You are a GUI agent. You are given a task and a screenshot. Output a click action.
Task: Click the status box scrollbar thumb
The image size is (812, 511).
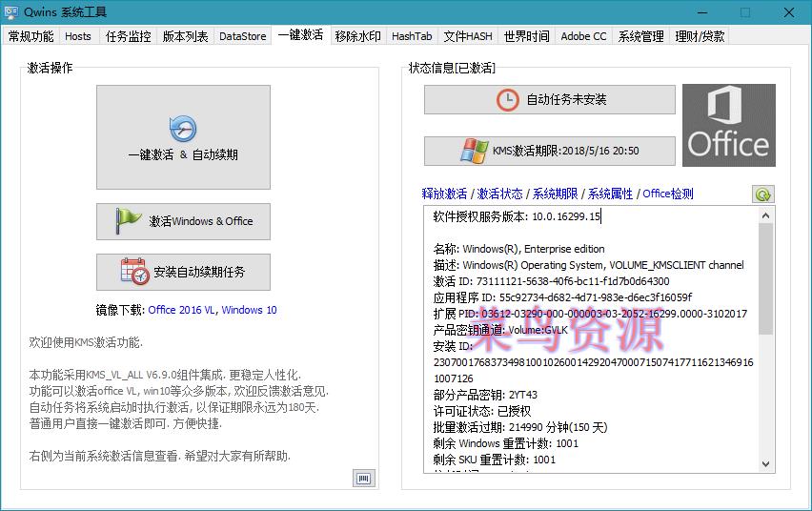[766, 278]
